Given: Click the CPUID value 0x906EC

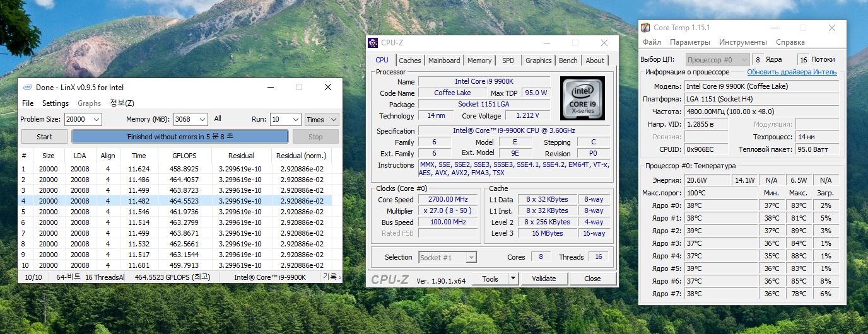Looking at the screenshot, I should (x=706, y=149).
